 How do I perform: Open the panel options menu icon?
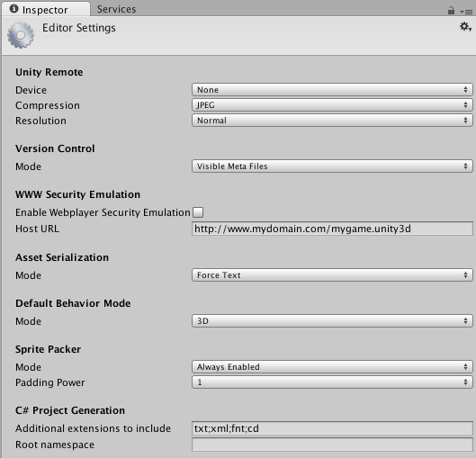[x=467, y=12]
